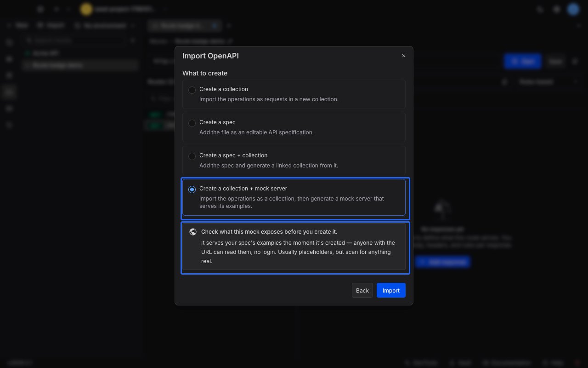Choose the Create a spec + collection radio
This screenshot has height=368, width=588.
tap(192, 156)
